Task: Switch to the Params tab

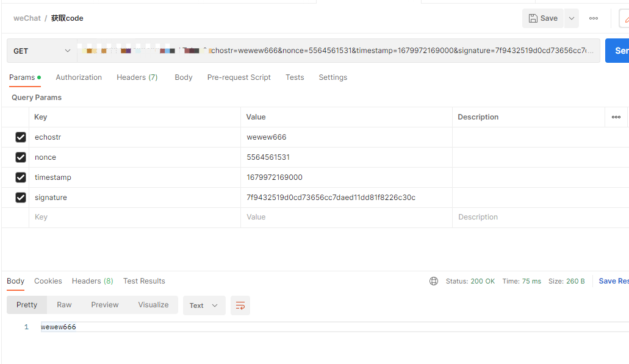Action: coord(25,77)
